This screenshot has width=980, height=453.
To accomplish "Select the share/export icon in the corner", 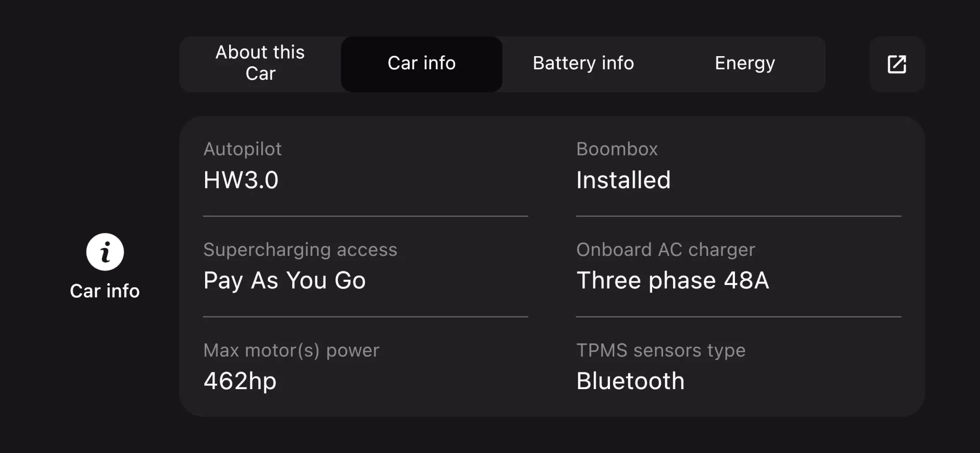I will 897,64.
